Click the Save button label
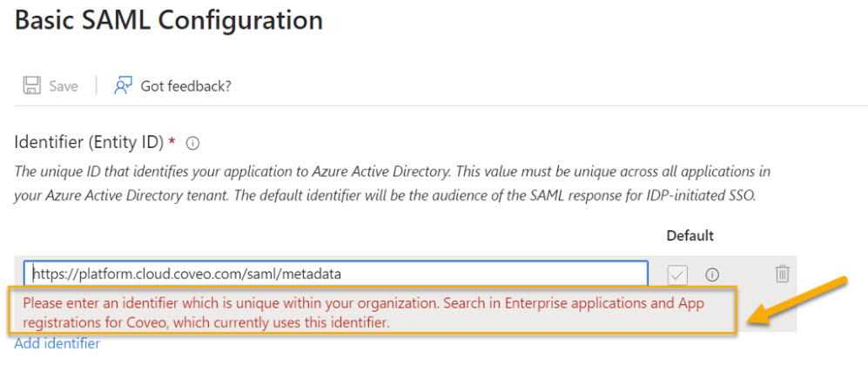This screenshot has height=372, width=868. [x=64, y=86]
